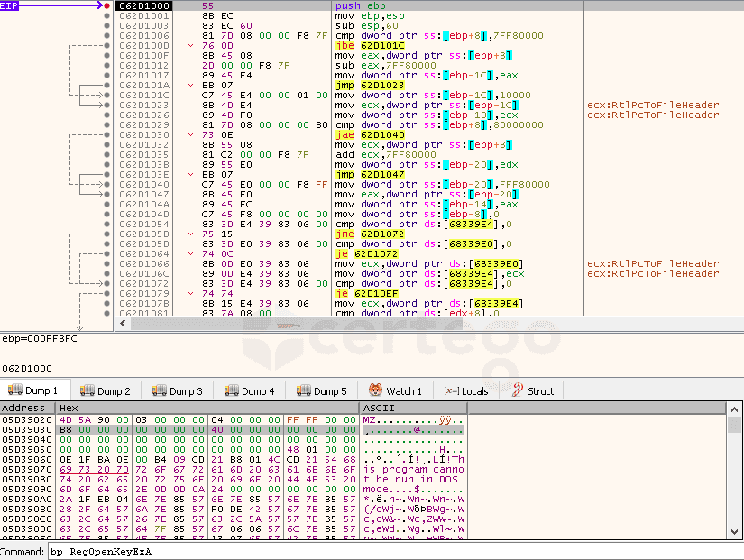744x560 pixels.
Task: Toggle breakpoint bullet at address 062D1006
Action: click(x=107, y=35)
